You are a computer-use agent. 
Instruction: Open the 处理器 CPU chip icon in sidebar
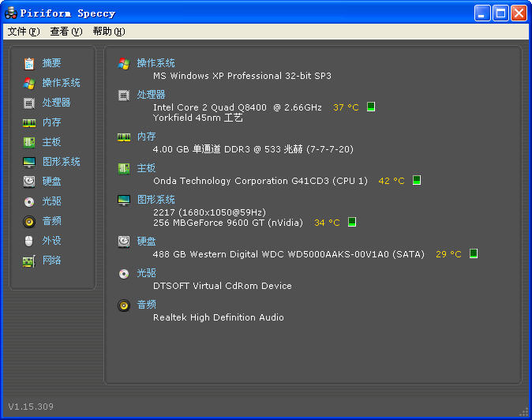click(29, 103)
